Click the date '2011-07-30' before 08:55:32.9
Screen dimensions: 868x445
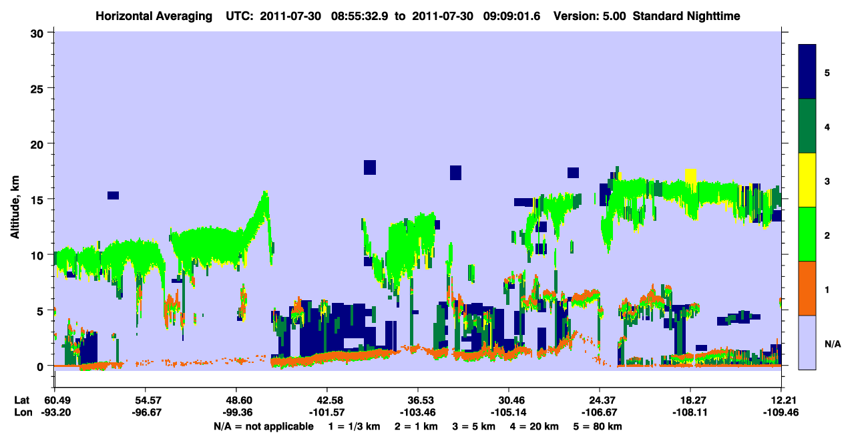(290, 15)
